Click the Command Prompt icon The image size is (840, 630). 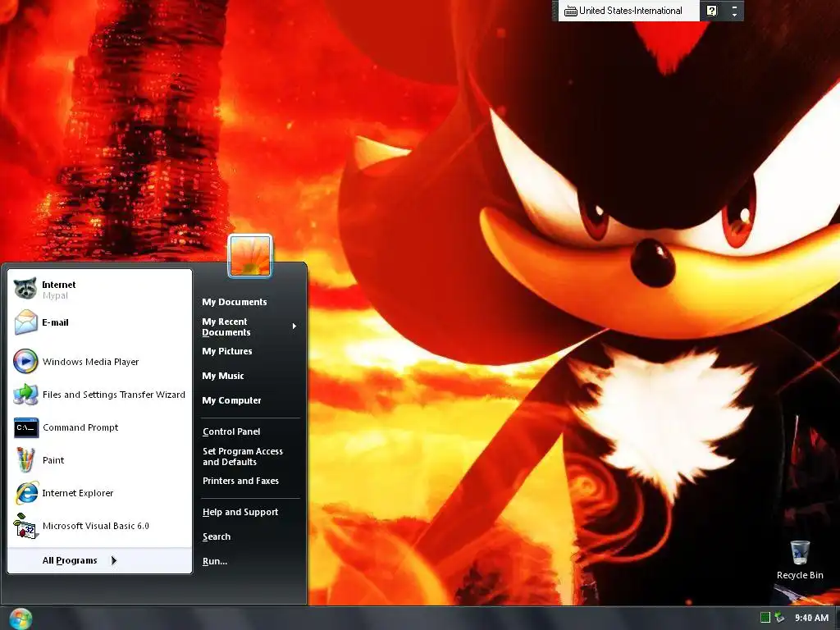[25, 427]
